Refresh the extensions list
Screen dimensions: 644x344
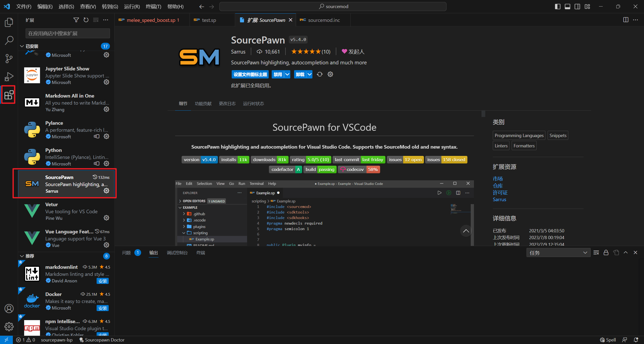[86, 20]
